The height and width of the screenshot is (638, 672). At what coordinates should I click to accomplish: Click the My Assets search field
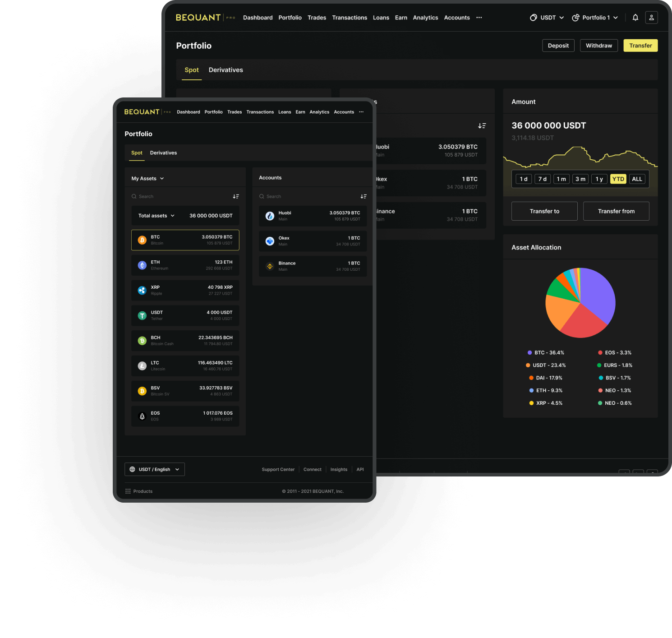click(180, 196)
